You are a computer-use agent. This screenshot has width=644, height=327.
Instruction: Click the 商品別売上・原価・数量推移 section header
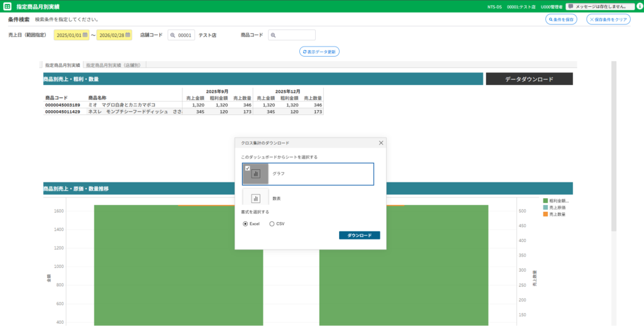pyautogui.click(x=308, y=189)
